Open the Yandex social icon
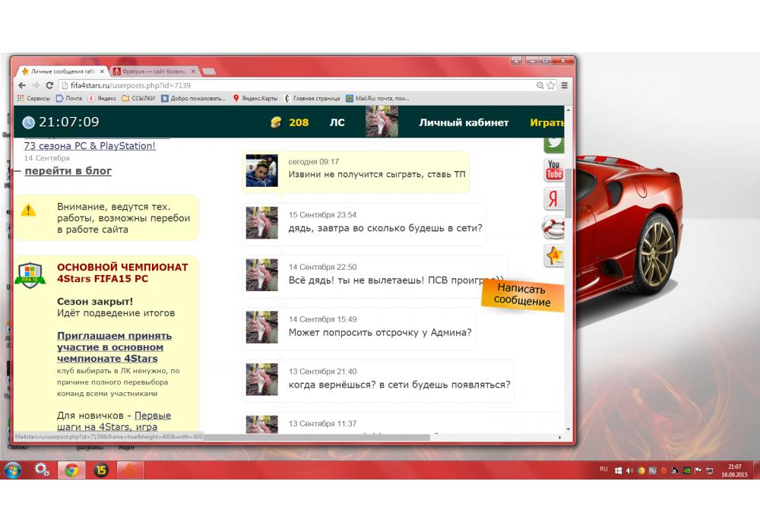Image resolution: width=760 pixels, height=532 pixels. coord(554,199)
